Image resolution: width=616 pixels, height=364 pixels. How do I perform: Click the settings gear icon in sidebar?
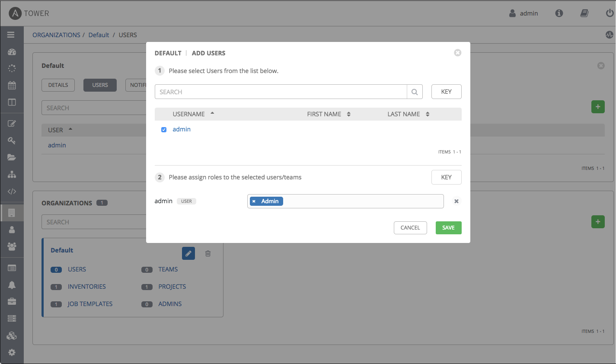pos(12,352)
